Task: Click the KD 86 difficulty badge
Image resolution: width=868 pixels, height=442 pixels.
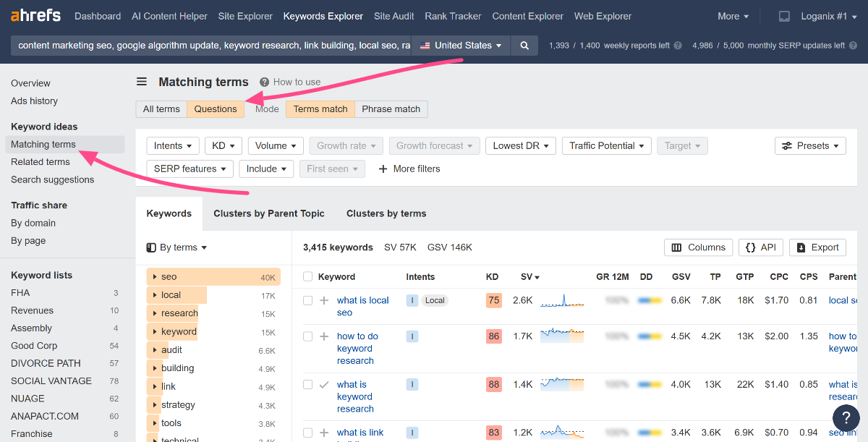Action: click(x=494, y=336)
